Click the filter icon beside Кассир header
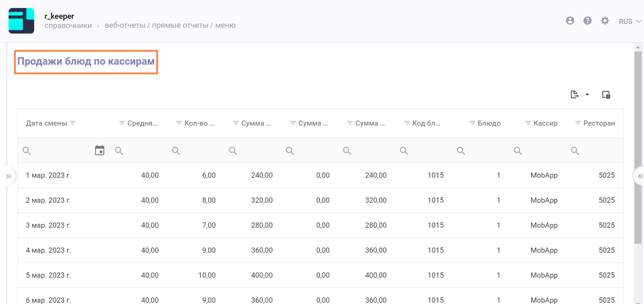 tap(528, 123)
